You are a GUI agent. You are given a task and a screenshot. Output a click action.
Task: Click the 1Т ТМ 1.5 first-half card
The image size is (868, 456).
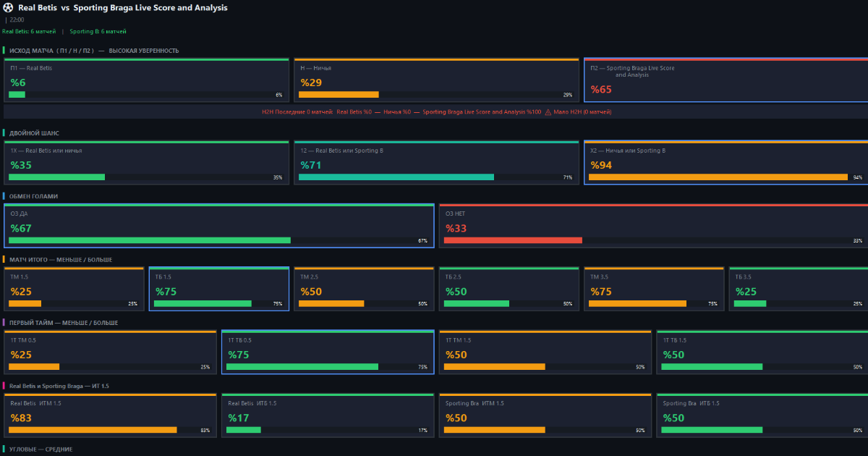(x=545, y=352)
